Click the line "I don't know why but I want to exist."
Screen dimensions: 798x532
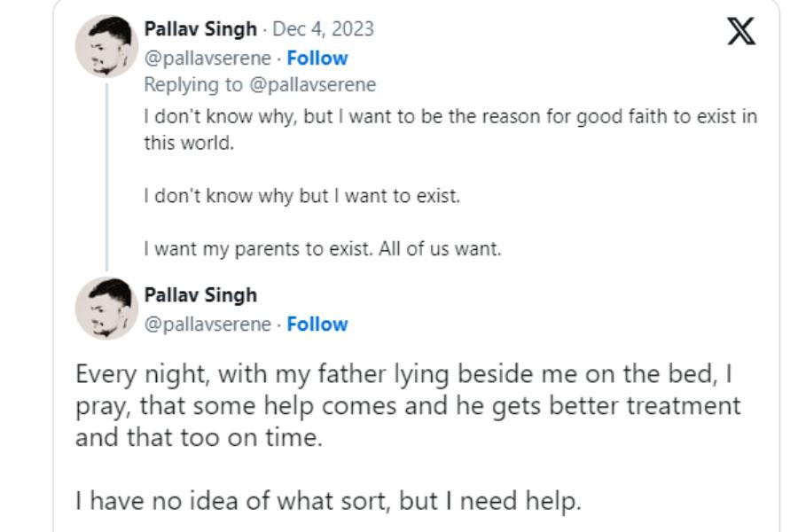[x=302, y=196]
